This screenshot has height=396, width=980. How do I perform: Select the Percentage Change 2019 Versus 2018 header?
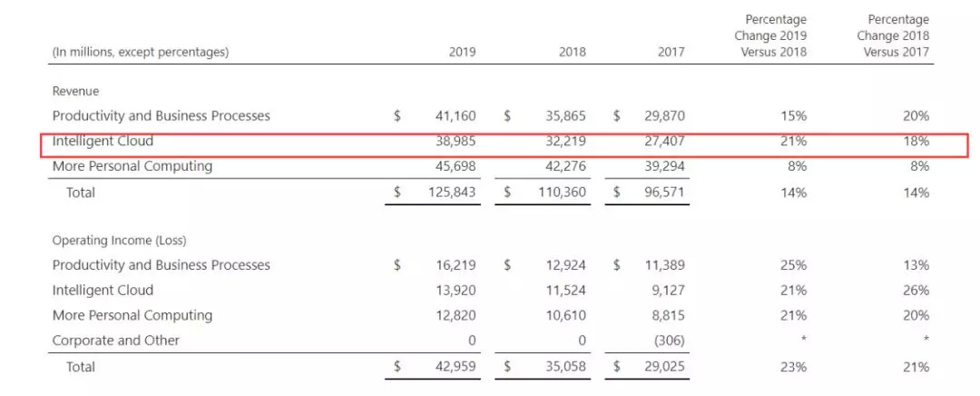coord(770,35)
